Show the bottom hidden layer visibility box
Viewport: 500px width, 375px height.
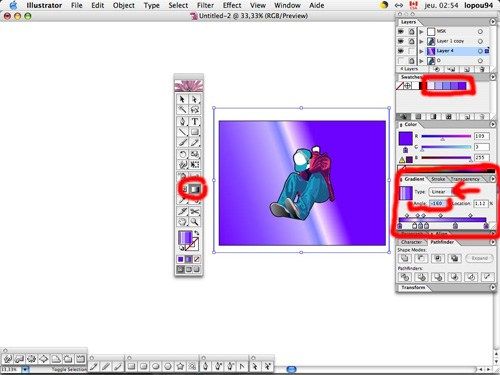(x=401, y=61)
